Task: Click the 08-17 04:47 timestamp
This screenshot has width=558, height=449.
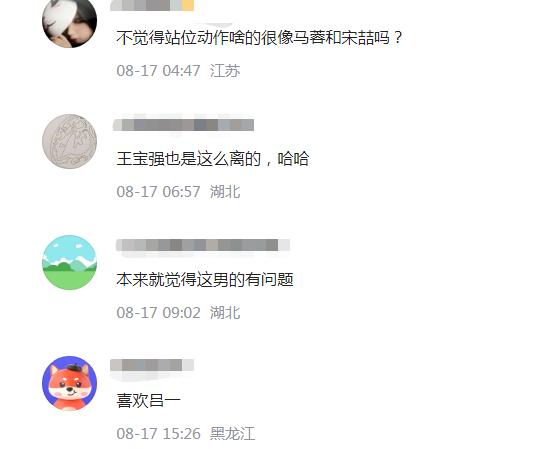Action: [x=158, y=71]
